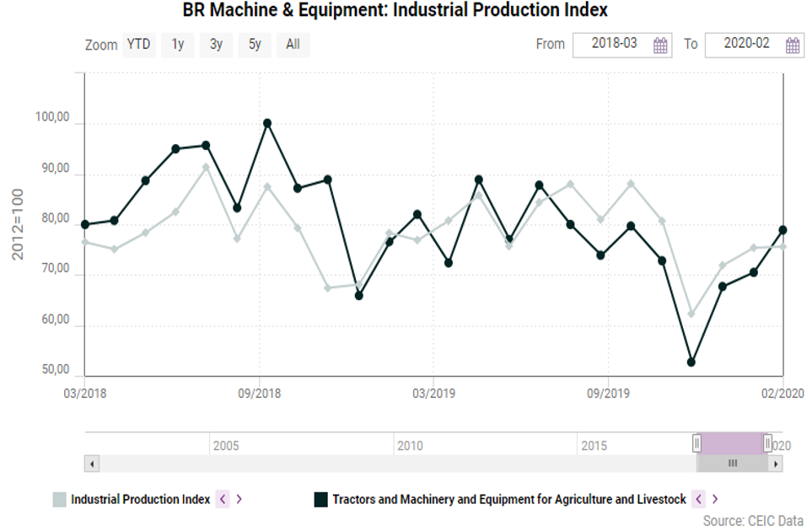Viewport: 812px width, 531px height.
Task: Click the 100,00 y-axis label
Action: tap(51, 117)
